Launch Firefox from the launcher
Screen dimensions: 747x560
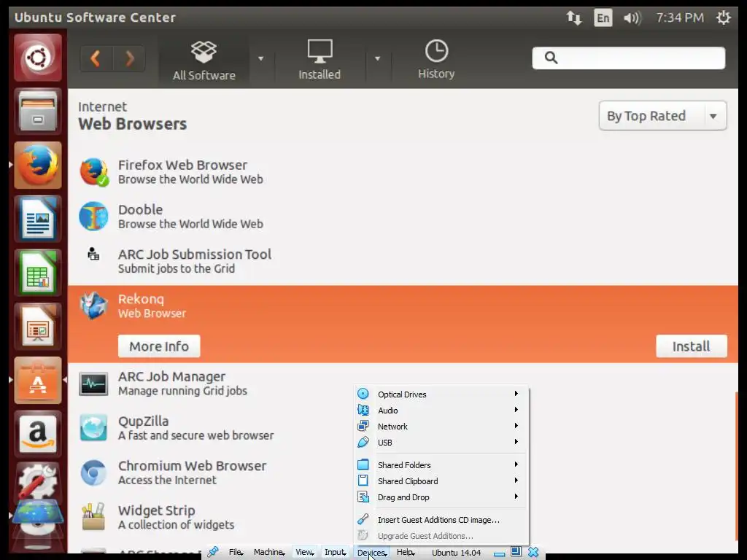tap(38, 166)
